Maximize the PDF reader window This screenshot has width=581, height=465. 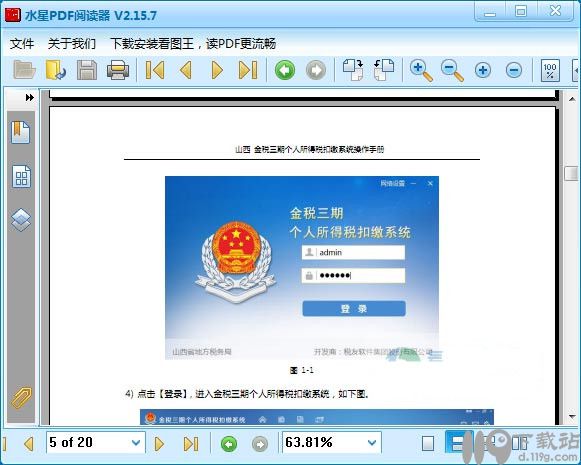(x=521, y=11)
